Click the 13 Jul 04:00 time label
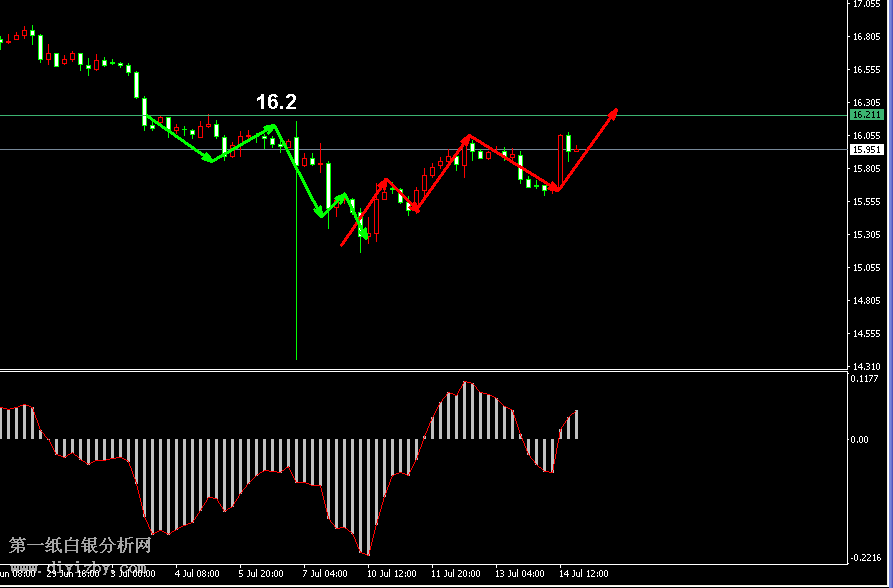 coord(520,574)
